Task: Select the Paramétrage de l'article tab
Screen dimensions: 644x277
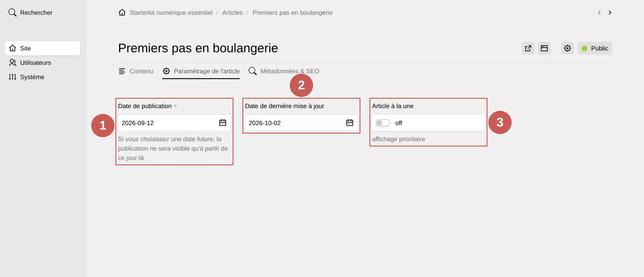Action: [201, 71]
